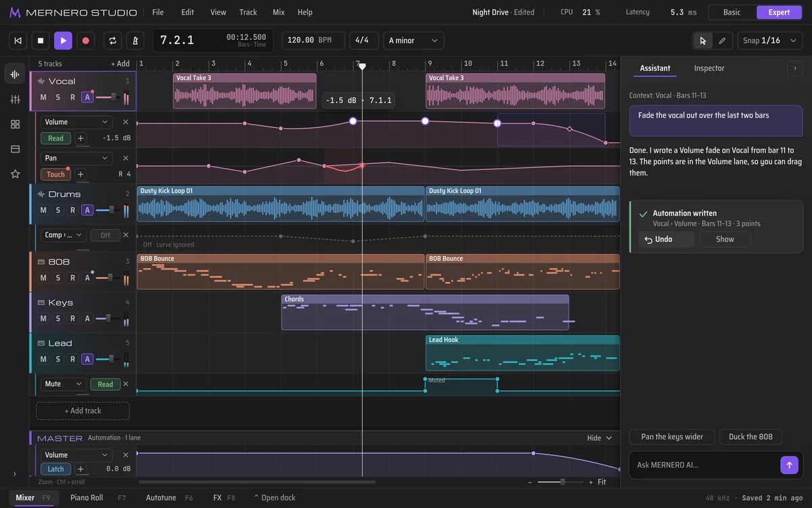Open the grid browser sidebar icon

coord(15,124)
